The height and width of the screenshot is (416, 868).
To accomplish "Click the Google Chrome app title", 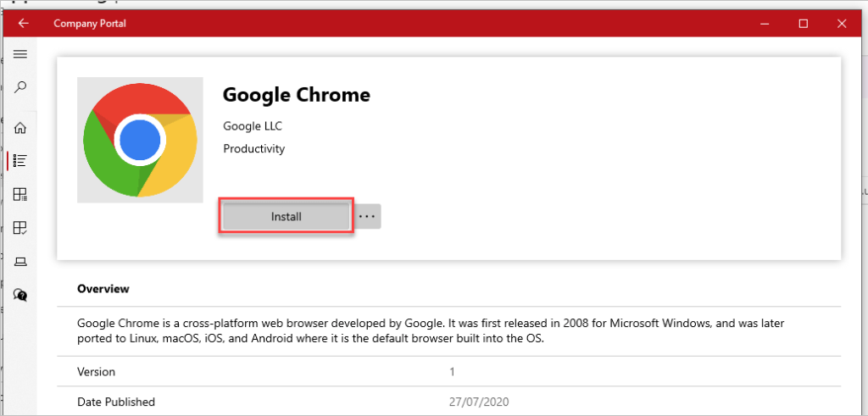I will 296,95.
